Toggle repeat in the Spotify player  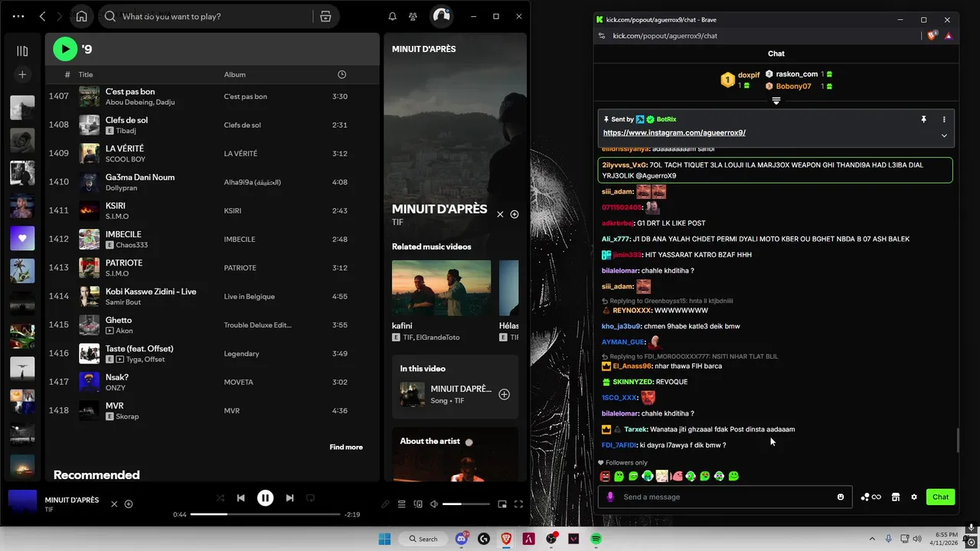[x=310, y=497]
